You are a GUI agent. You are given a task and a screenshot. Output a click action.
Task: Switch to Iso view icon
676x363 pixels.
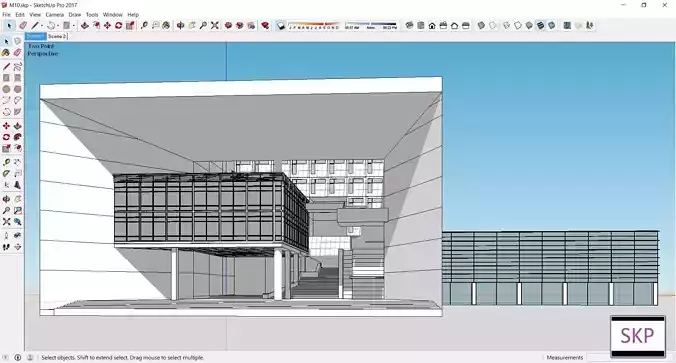pyautogui.click(x=409, y=26)
